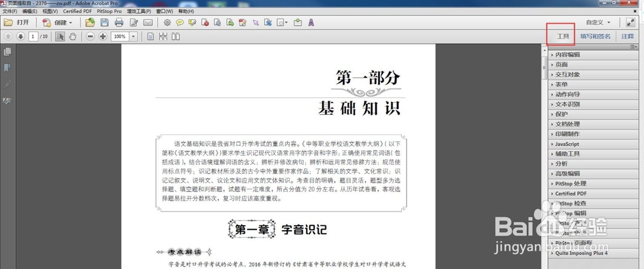Open the 增效工具(P) menu

pyautogui.click(x=138, y=11)
